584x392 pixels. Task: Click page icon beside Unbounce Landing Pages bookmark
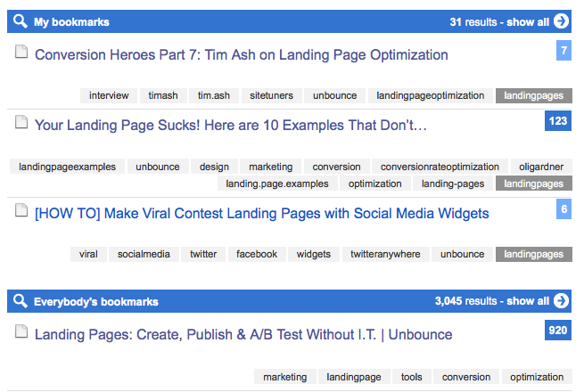click(21, 333)
